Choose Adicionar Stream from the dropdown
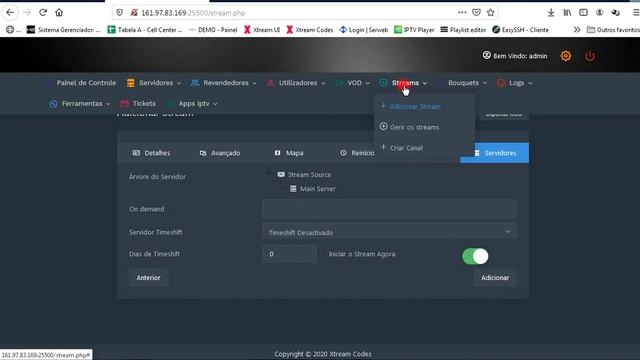 [415, 107]
